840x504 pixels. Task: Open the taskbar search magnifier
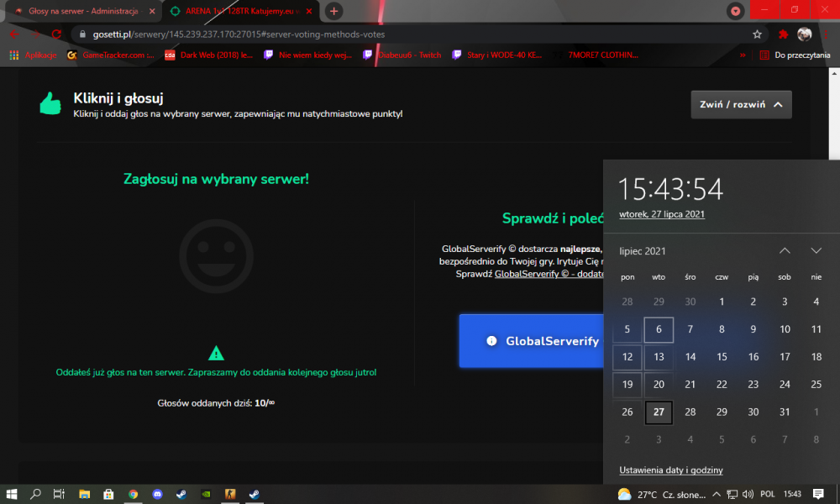[x=35, y=494]
